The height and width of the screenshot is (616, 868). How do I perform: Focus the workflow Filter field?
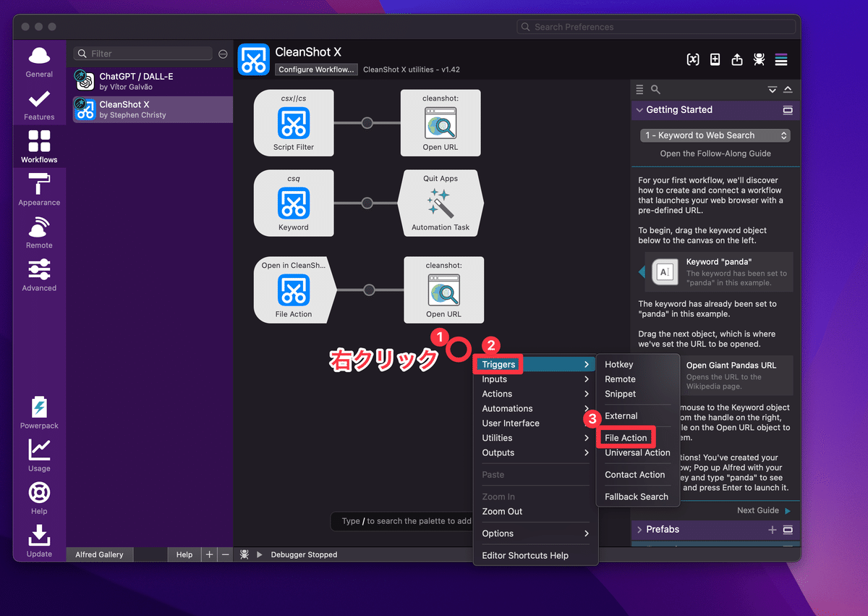point(143,54)
